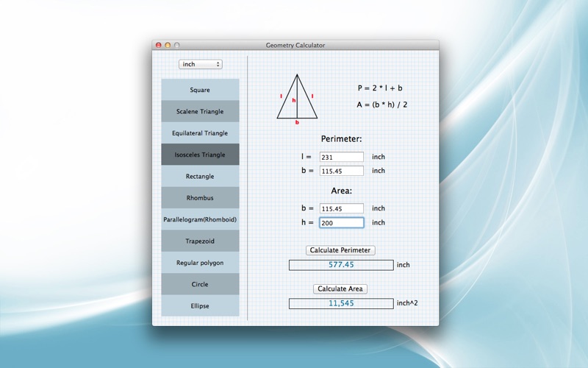Open the Trapezoid calculator
Viewport: 588px width, 368px height.
pyautogui.click(x=200, y=241)
